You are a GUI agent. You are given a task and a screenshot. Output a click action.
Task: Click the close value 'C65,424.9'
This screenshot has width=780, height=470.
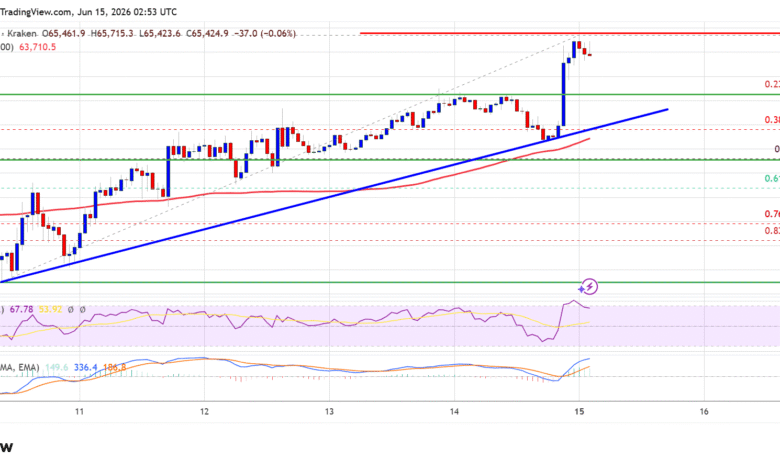coord(207,33)
